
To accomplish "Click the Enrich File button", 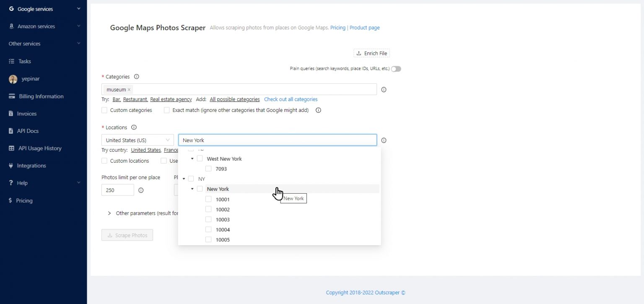I will (x=371, y=53).
